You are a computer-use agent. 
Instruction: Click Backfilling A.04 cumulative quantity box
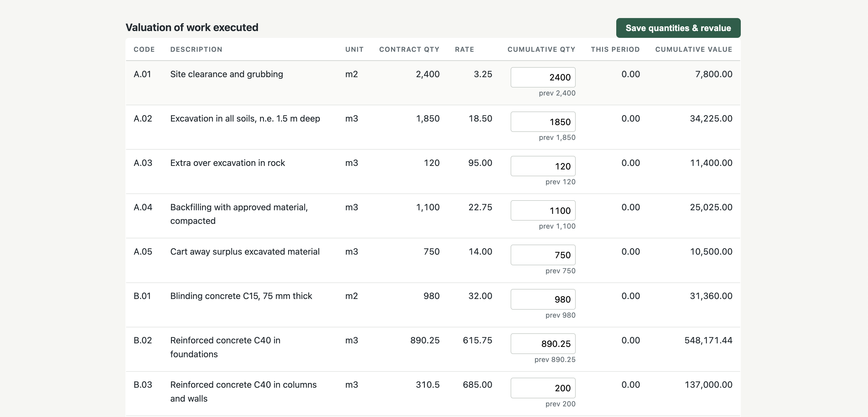click(x=543, y=211)
